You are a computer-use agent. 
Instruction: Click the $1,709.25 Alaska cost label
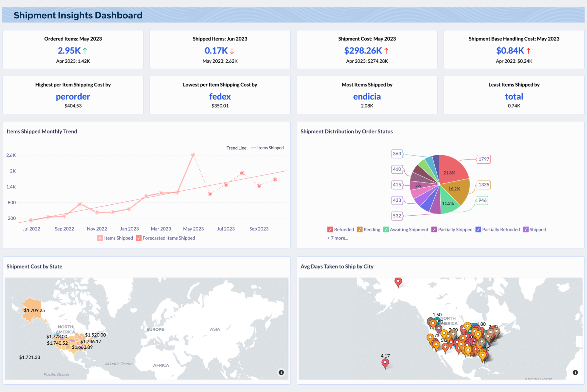[35, 310]
